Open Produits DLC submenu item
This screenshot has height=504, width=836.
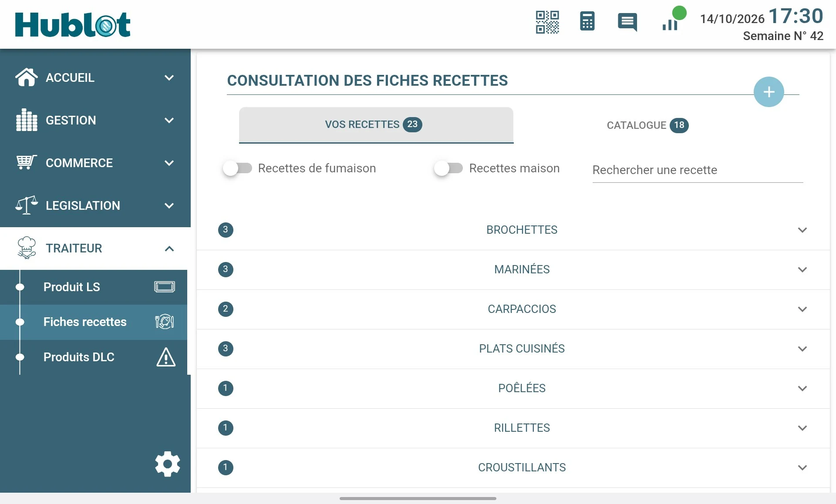(94, 357)
